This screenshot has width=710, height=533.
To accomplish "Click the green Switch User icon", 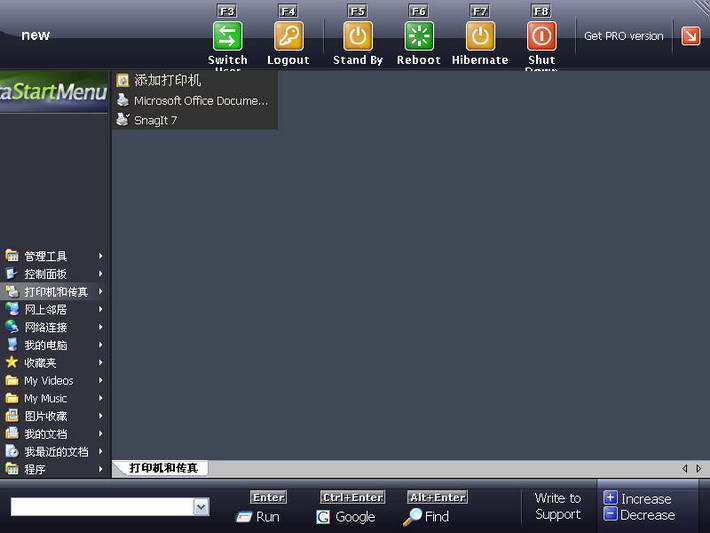I will pyautogui.click(x=227, y=36).
